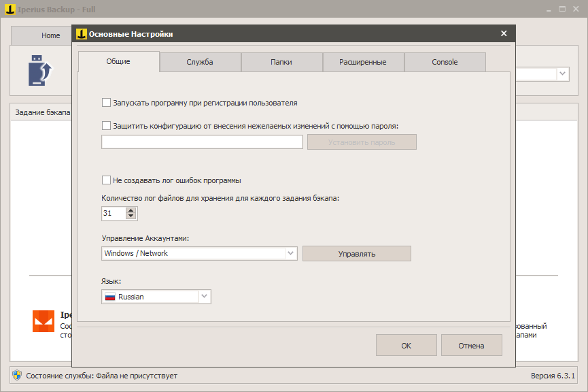The height and width of the screenshot is (392, 588).
Task: Click the Russian flag in language box
Action: coord(109,297)
